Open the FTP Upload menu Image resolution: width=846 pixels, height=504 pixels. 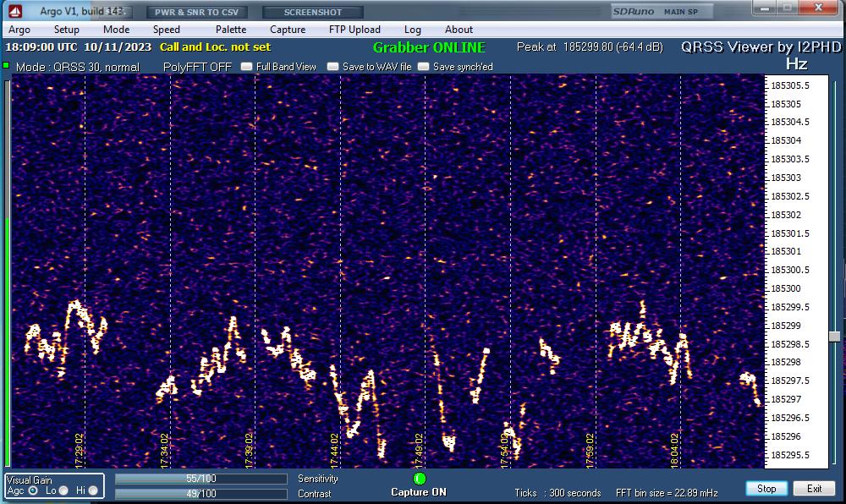(x=354, y=30)
